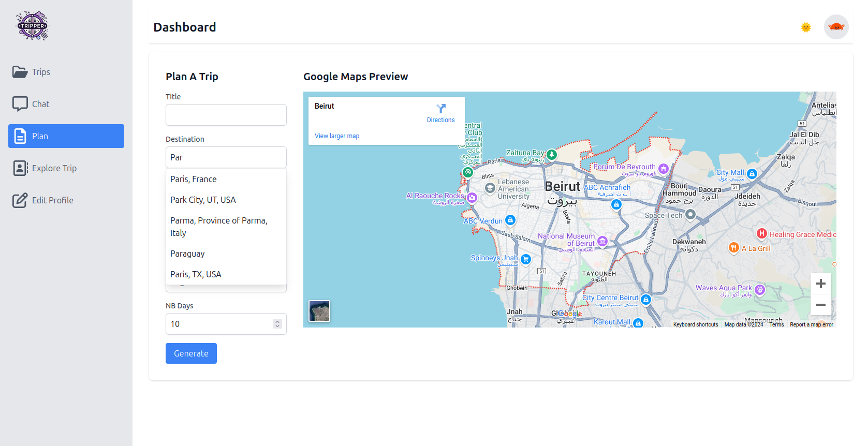Select Paris, France suggestion
Viewport: 868px width, 446px height.
226,179
